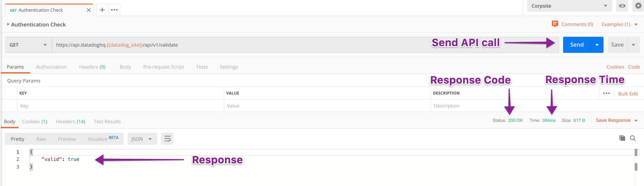Open a new request tab with the plus icon
The image size is (644, 186).
tap(102, 10)
